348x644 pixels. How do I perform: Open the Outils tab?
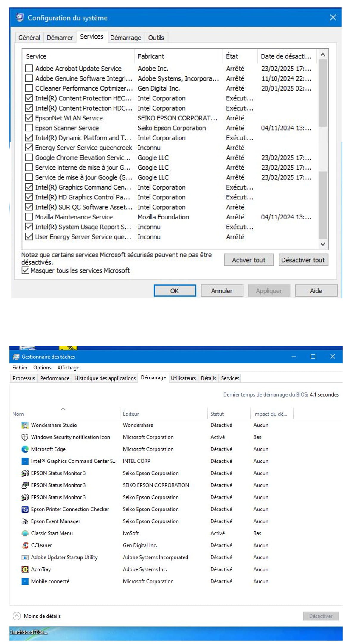156,38
